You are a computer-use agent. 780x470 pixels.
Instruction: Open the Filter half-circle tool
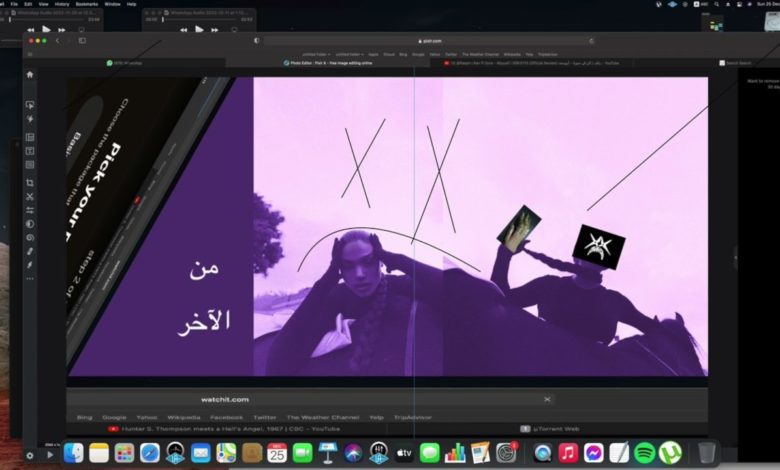coord(30,224)
